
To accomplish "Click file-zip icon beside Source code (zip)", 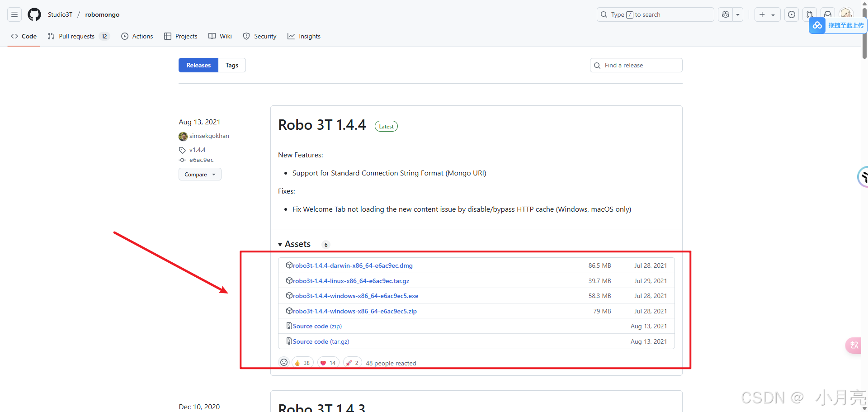I will point(289,326).
